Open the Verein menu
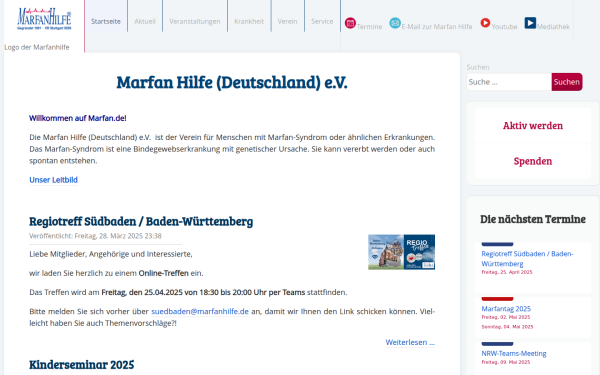 287,21
